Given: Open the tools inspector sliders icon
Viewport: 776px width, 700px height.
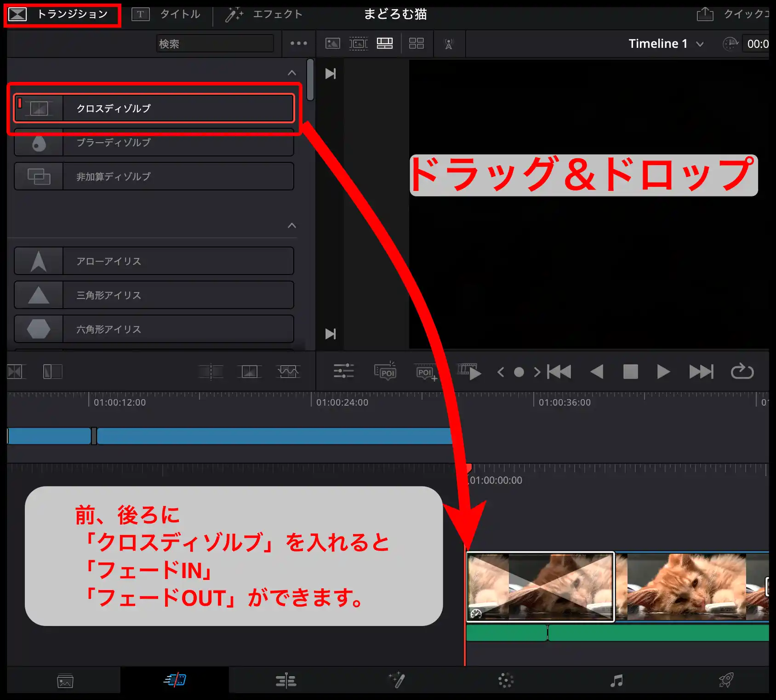Looking at the screenshot, I should coord(344,372).
